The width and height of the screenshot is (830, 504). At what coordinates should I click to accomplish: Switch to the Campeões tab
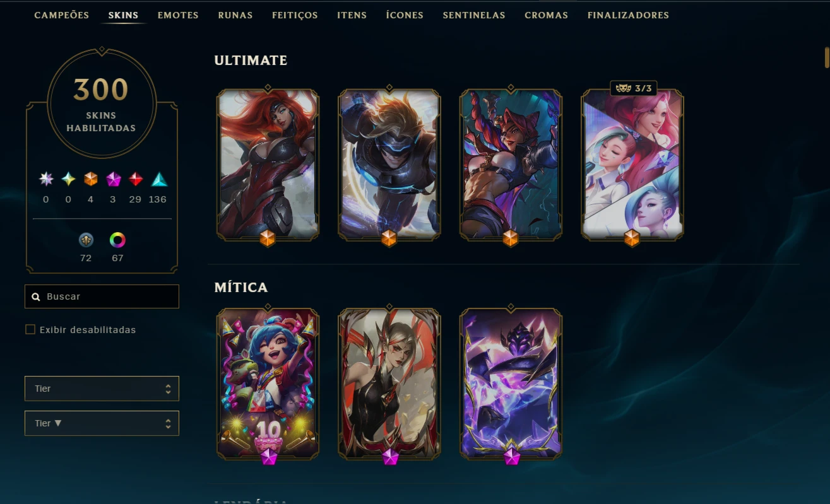click(x=62, y=15)
